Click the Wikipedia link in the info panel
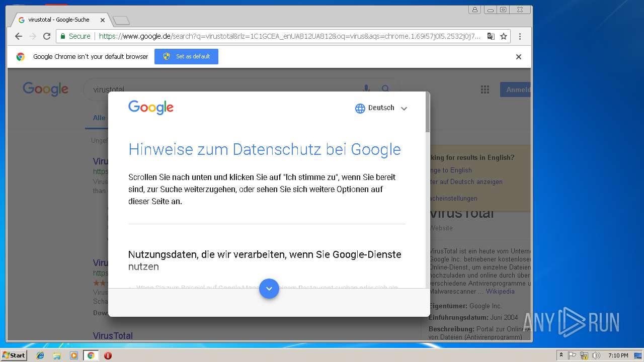644x362 pixels. tap(500, 291)
